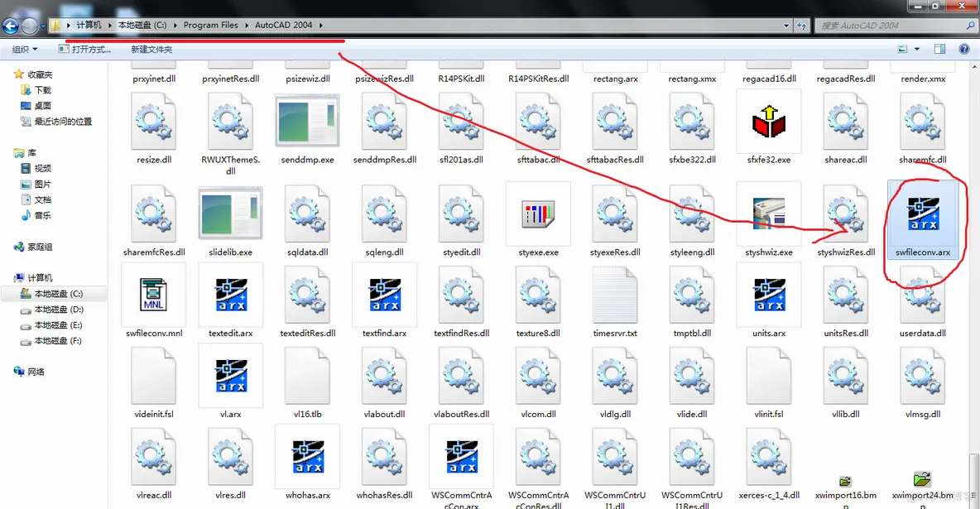Select the whohas.arx file icon
Viewport: 980px width, 509px height.
308,456
